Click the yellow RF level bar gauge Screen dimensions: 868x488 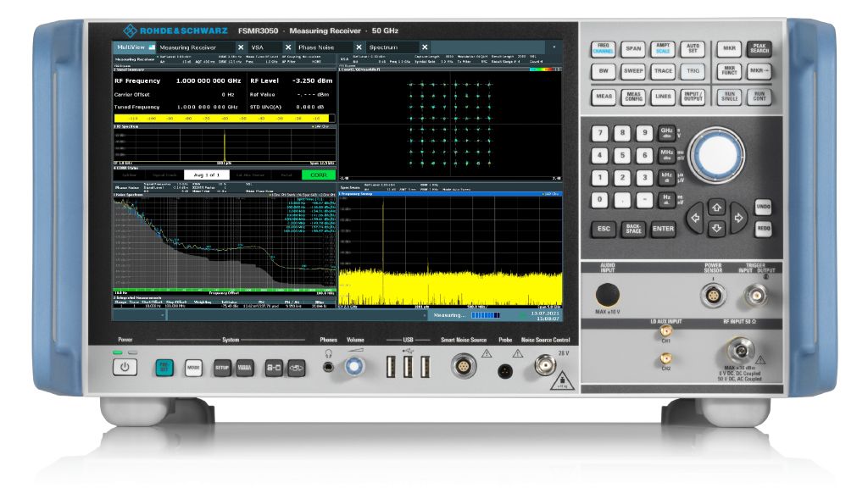click(224, 119)
